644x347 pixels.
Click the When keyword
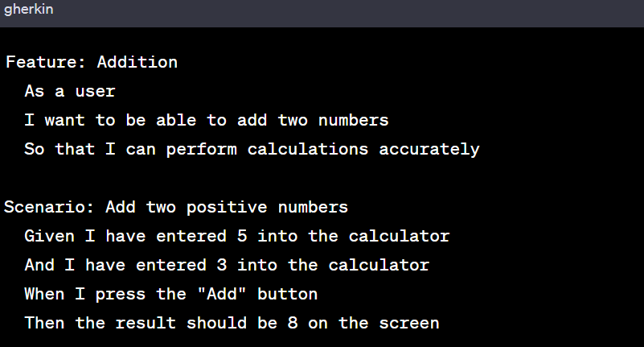(44, 294)
